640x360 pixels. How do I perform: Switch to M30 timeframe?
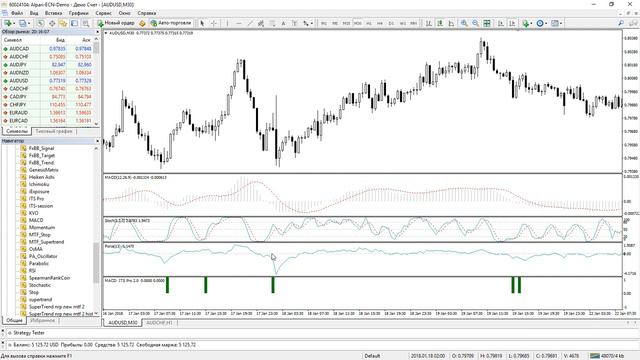coord(358,23)
